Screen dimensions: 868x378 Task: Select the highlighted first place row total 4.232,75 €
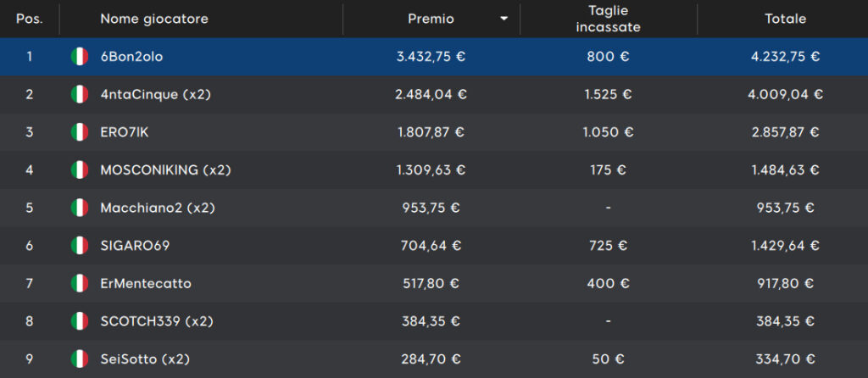(x=786, y=57)
